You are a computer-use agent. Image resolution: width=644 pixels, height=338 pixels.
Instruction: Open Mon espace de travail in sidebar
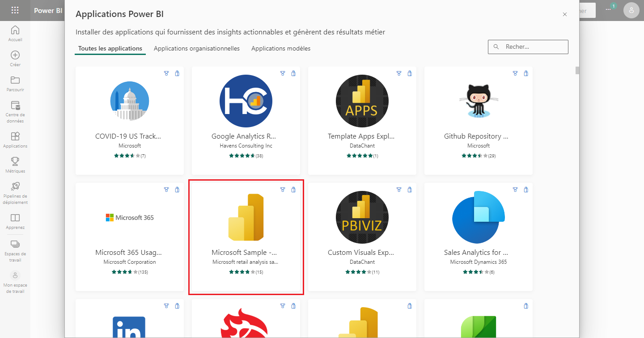15,282
